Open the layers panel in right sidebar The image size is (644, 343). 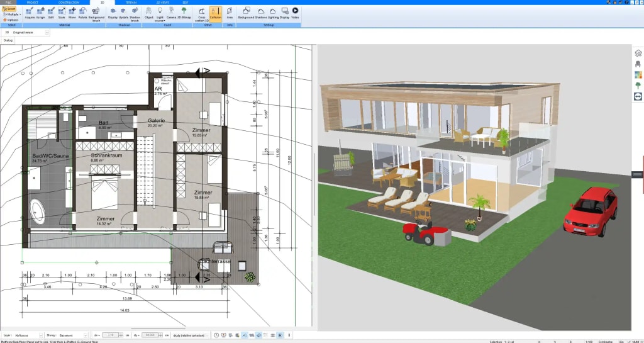[x=638, y=53]
